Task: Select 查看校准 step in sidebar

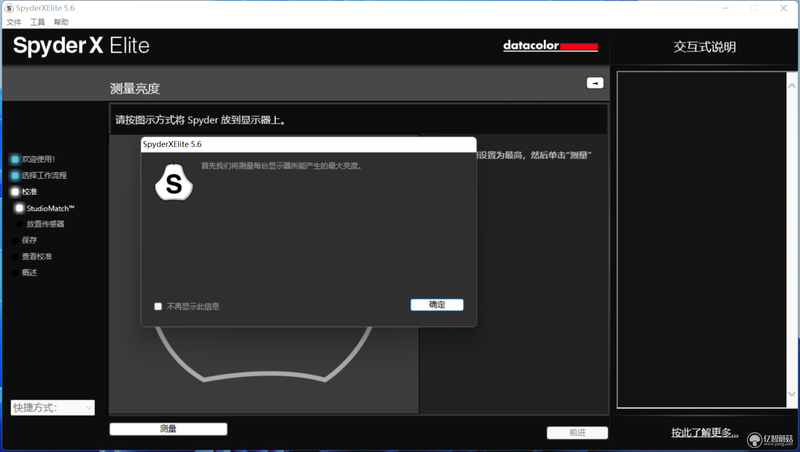Action: [37, 257]
